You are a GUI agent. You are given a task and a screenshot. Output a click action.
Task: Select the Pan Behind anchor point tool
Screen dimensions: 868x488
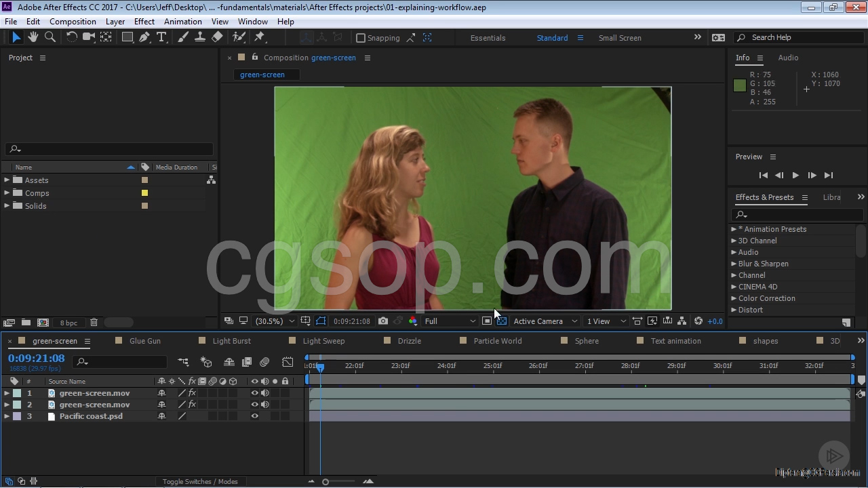point(106,37)
